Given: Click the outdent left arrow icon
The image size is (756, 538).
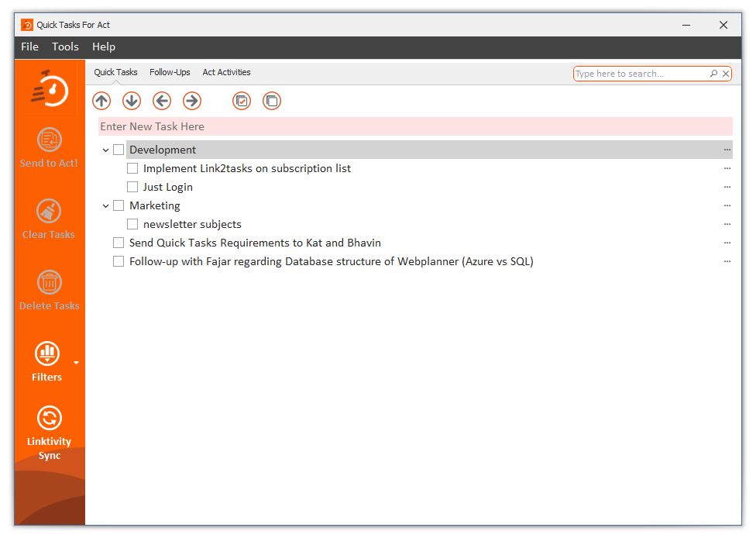Looking at the screenshot, I should (162, 101).
